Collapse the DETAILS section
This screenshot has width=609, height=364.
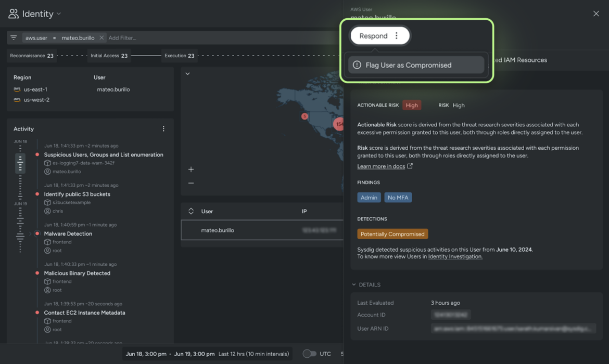[353, 284]
